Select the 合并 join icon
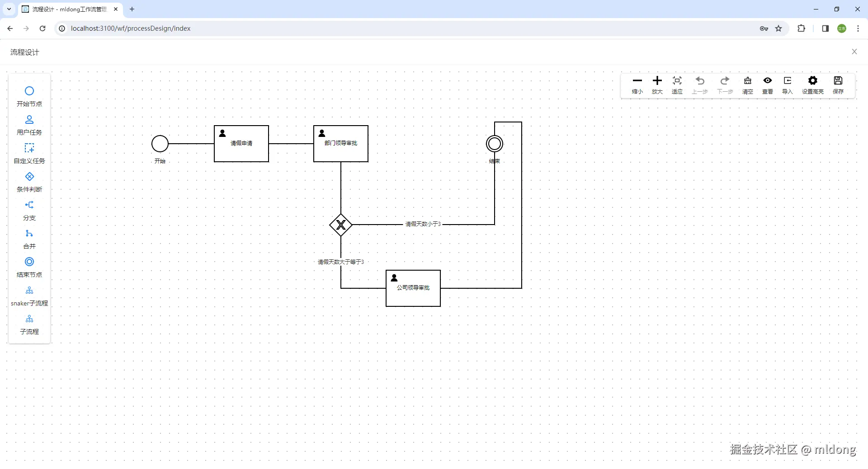Viewport: 868px width, 469px height. point(29,233)
